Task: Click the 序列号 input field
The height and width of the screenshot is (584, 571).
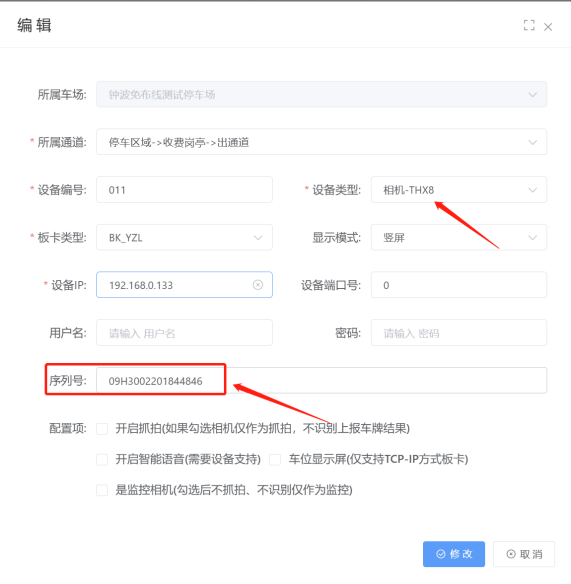Action: click(321, 380)
